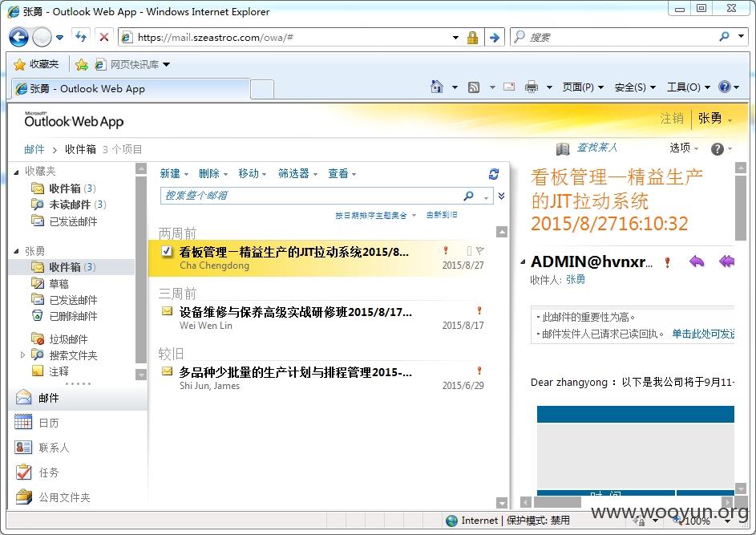Image resolution: width=756 pixels, height=535 pixels.
Task: Open the 选项 dropdown
Action: (x=684, y=148)
